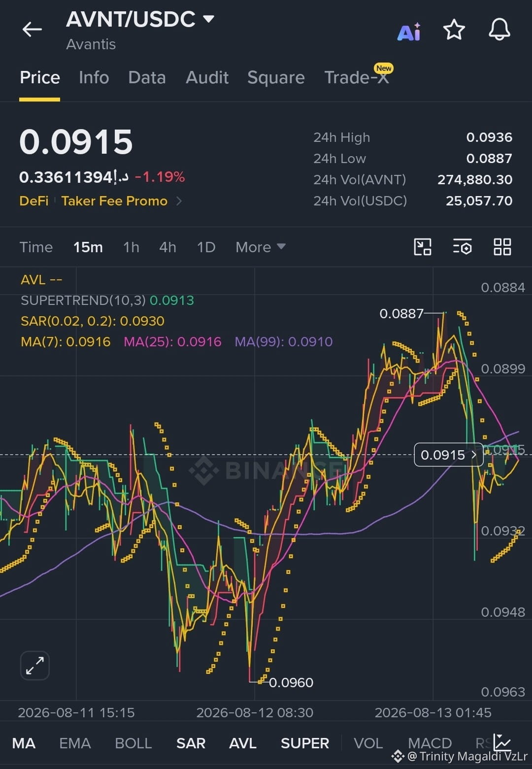532x769 pixels.
Task: Click the Avantis subtitle
Action: 91,44
